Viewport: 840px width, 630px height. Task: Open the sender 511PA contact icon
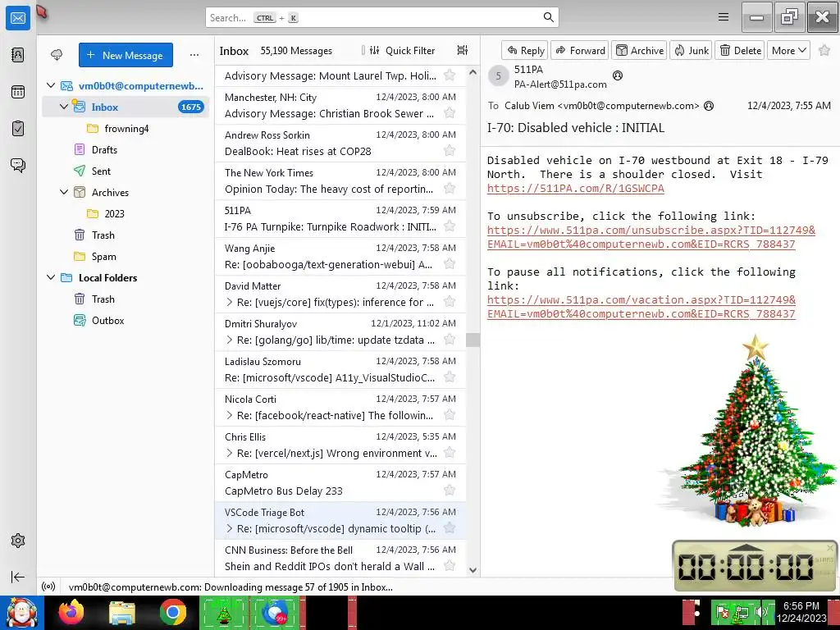click(x=618, y=75)
